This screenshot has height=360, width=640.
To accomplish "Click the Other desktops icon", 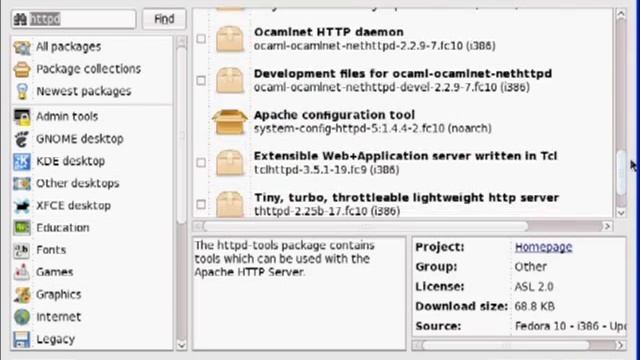I will [22, 183].
